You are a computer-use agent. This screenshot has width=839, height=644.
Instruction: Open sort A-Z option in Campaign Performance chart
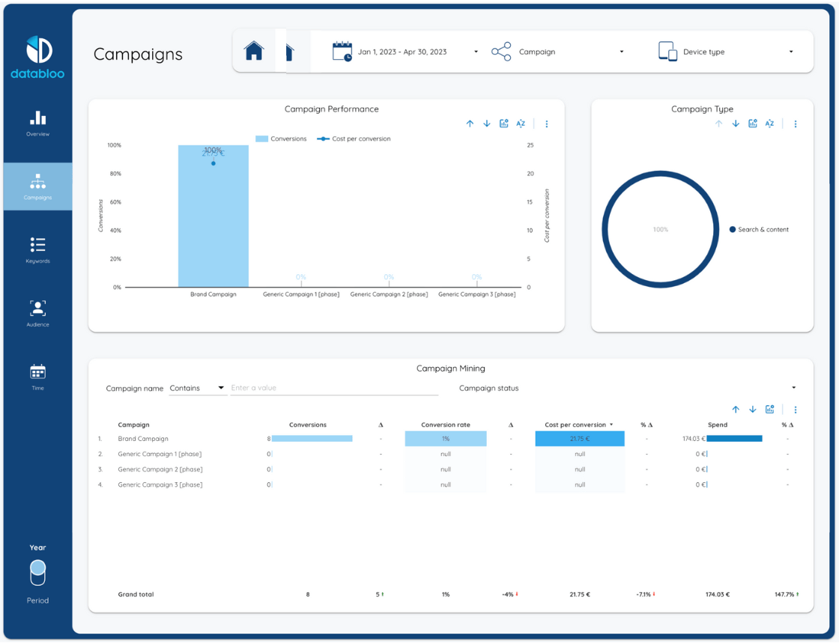click(521, 124)
